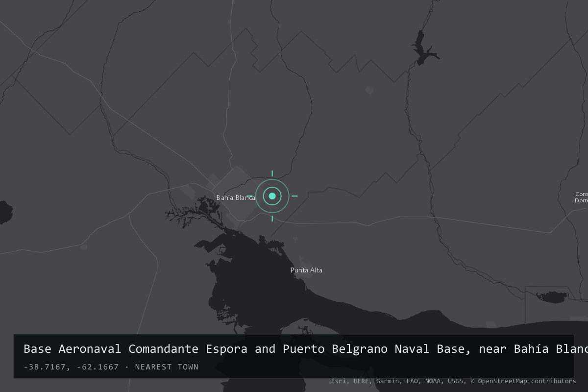
Task: Open the OpenStreetMap contributors attribution
Action: 523,381
